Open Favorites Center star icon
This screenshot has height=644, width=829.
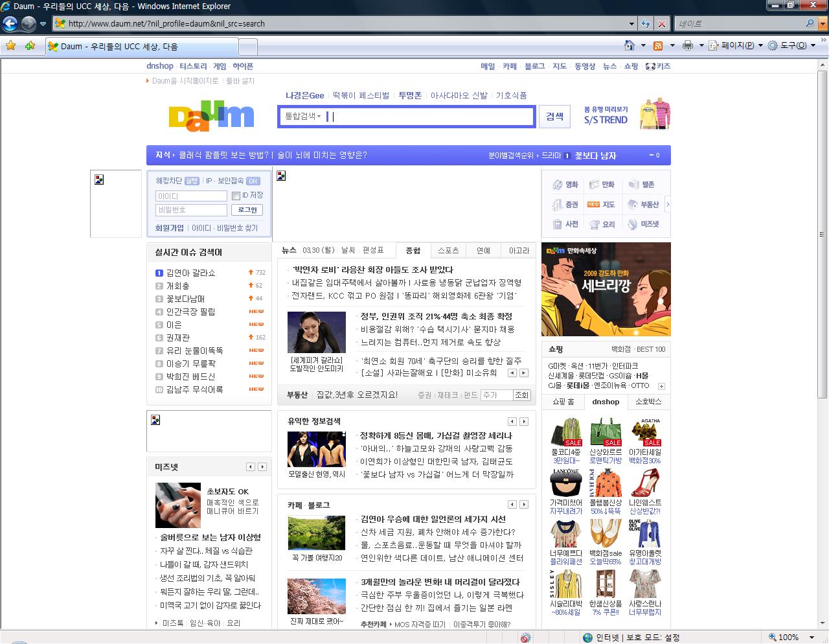pos(10,46)
